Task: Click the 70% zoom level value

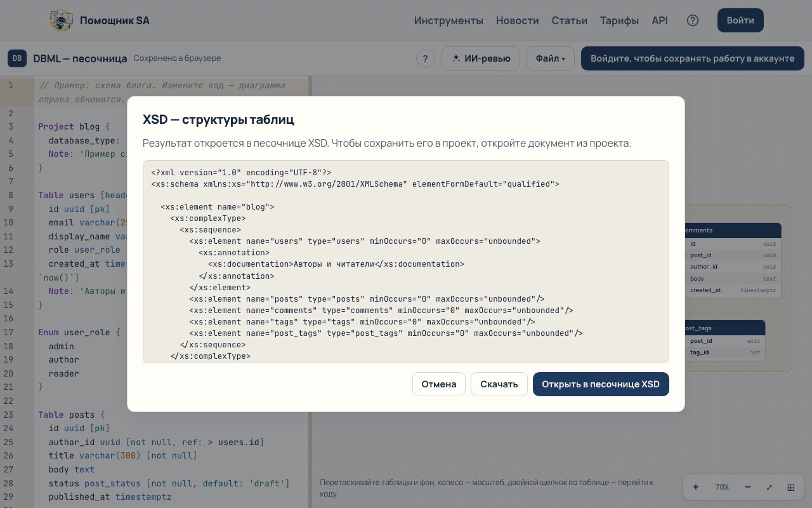Action: [x=722, y=487]
